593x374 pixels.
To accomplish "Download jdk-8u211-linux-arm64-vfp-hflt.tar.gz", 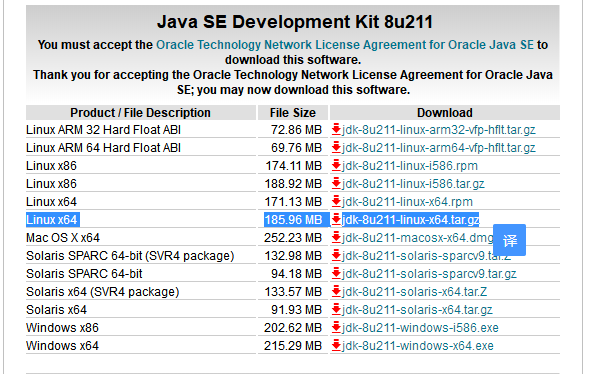I will click(x=439, y=147).
